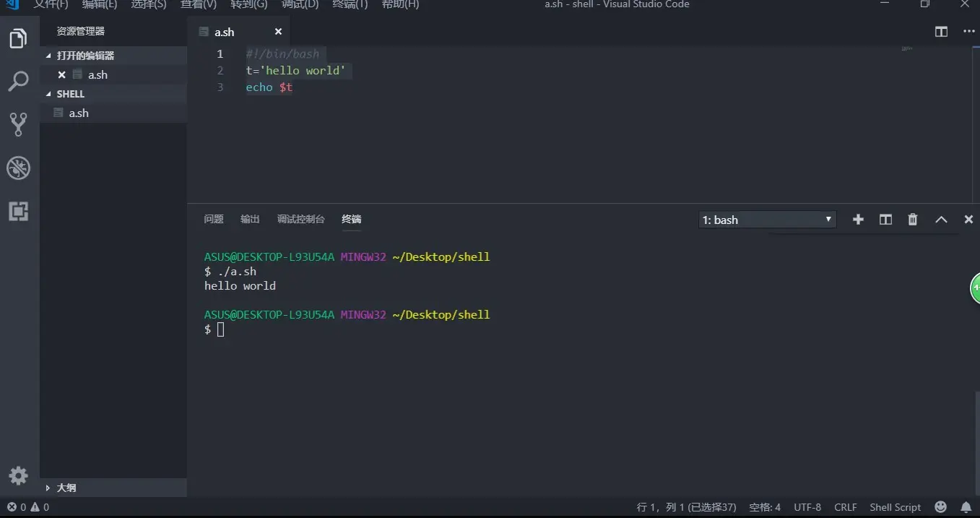Collapse the 打开的编辑器 section

point(113,56)
